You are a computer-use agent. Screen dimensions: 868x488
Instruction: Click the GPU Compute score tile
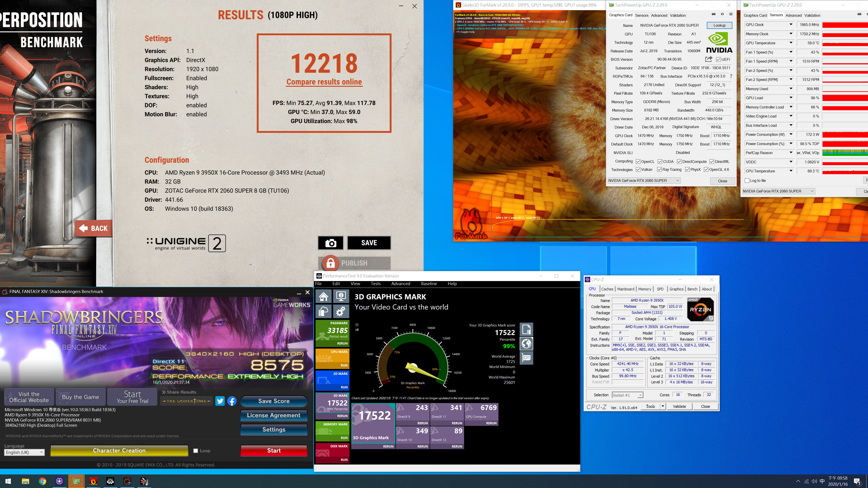(x=481, y=414)
